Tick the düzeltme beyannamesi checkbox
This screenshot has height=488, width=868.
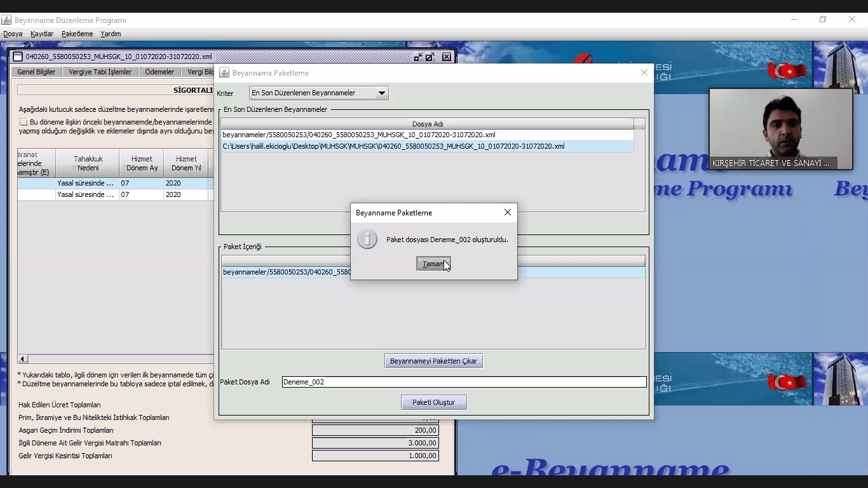(24, 122)
